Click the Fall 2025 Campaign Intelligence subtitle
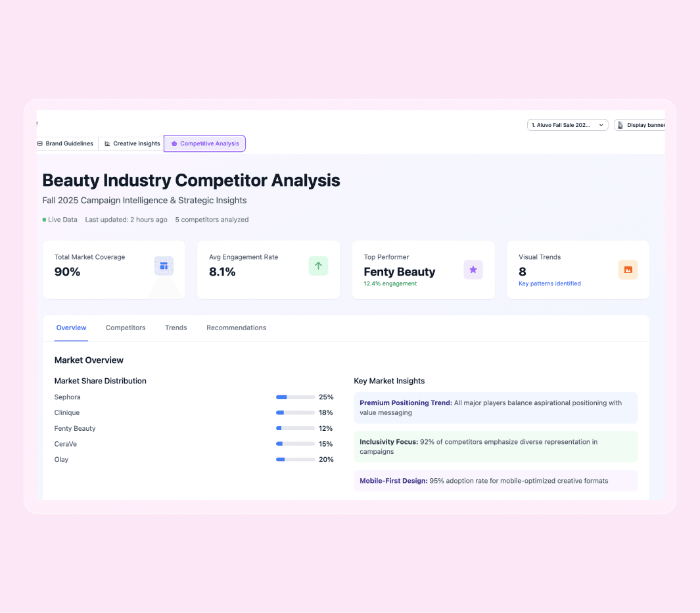 145,201
